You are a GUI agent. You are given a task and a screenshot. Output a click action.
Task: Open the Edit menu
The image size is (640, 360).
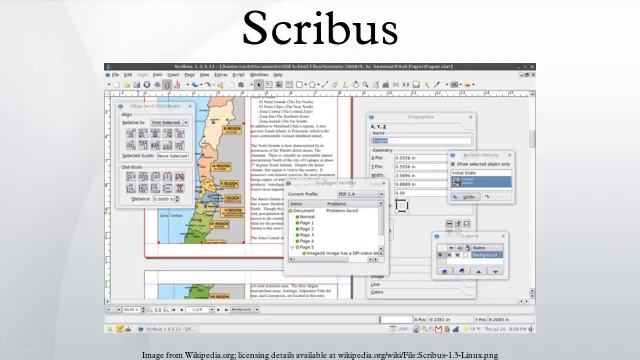point(128,75)
